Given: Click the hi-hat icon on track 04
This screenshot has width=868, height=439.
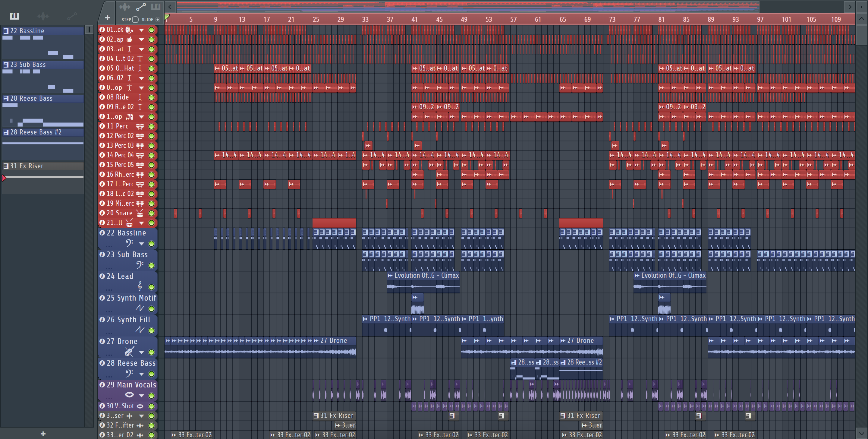Looking at the screenshot, I should [140, 59].
